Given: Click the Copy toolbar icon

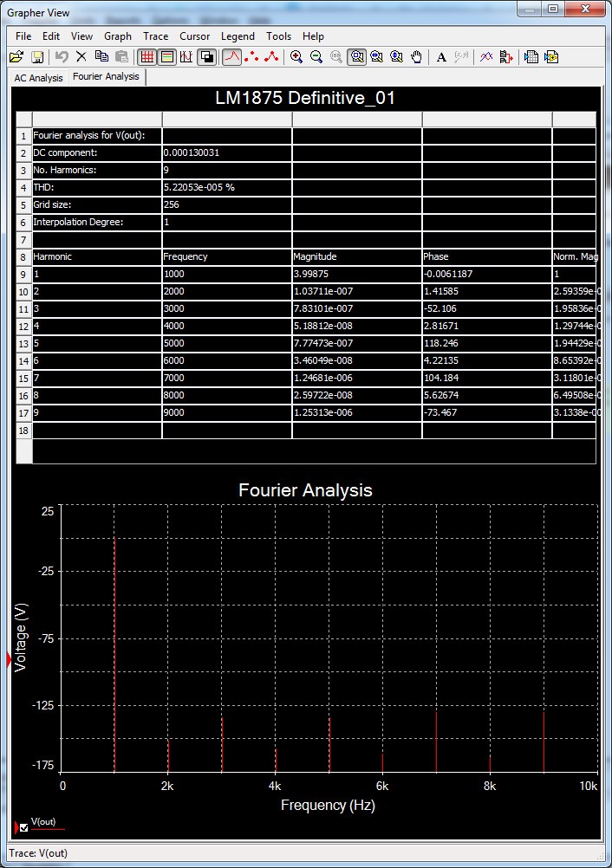Looking at the screenshot, I should [x=101, y=56].
